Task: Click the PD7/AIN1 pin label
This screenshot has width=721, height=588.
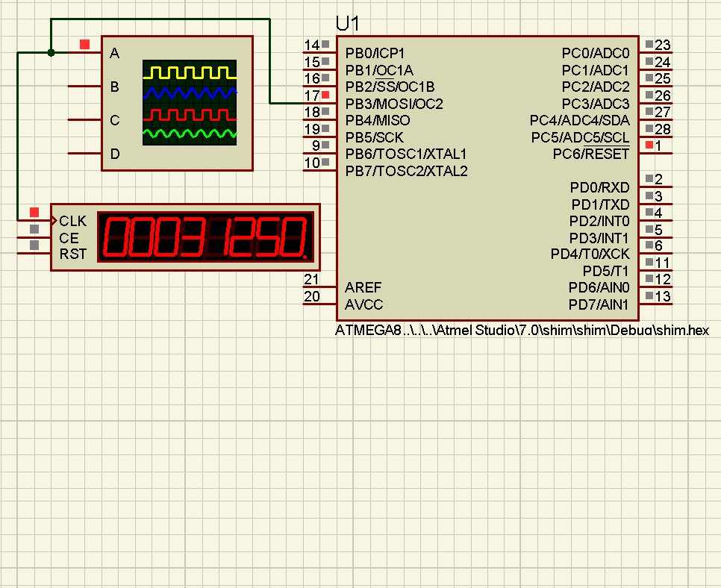Action: coord(599,304)
